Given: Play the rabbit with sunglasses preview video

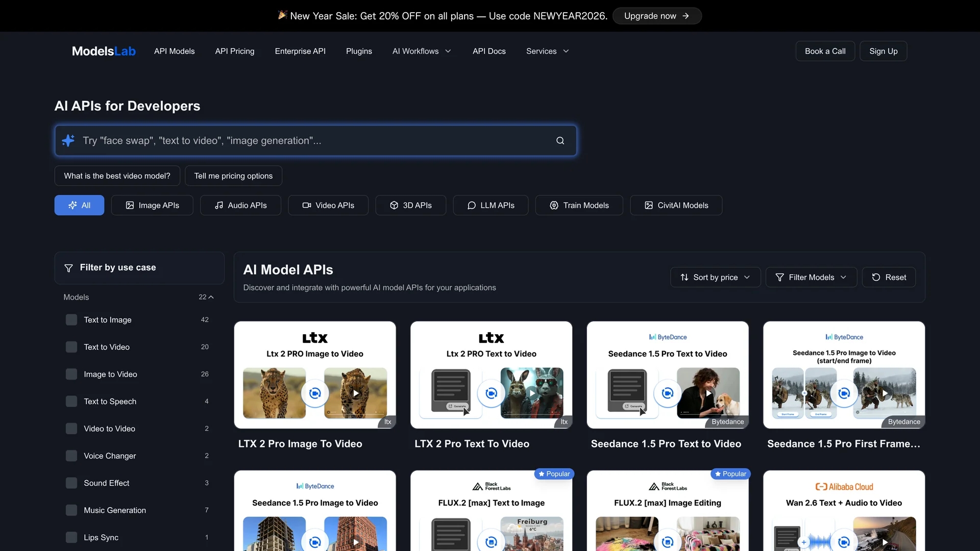Looking at the screenshot, I should 532,393.
